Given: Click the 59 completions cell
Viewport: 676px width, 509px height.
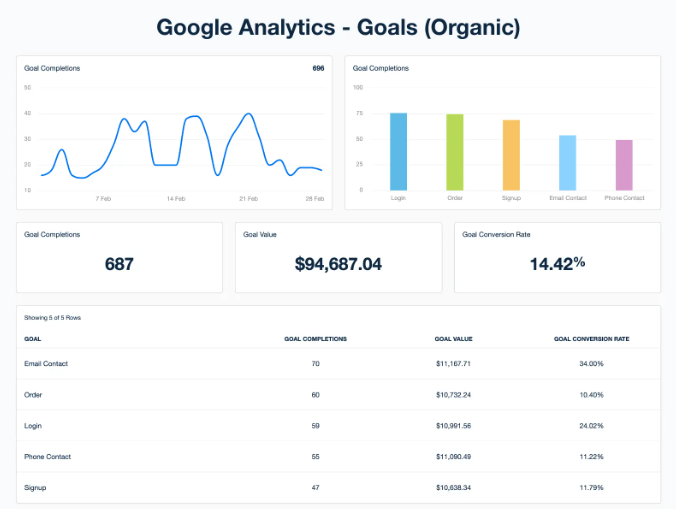Looking at the screenshot, I should tap(316, 426).
